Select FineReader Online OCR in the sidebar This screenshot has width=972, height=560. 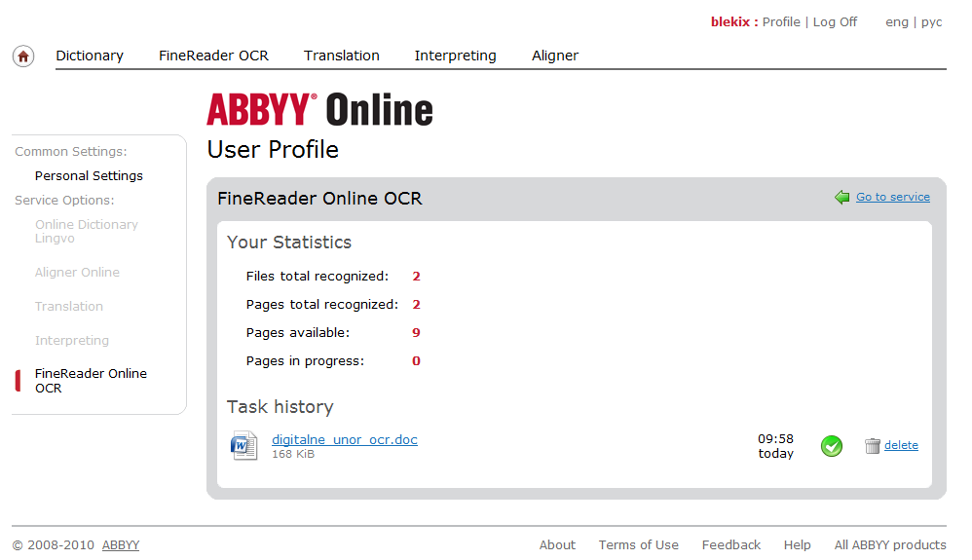[x=91, y=381]
